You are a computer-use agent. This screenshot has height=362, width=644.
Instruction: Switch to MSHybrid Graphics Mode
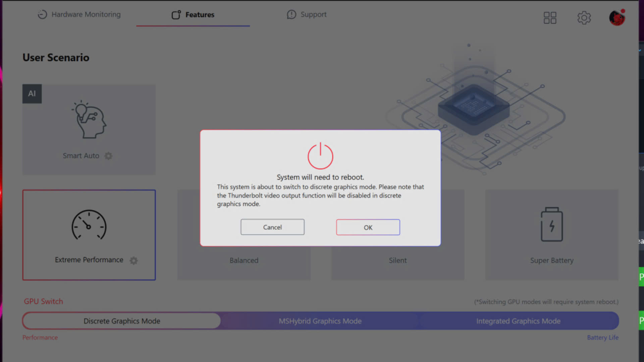[x=320, y=321]
